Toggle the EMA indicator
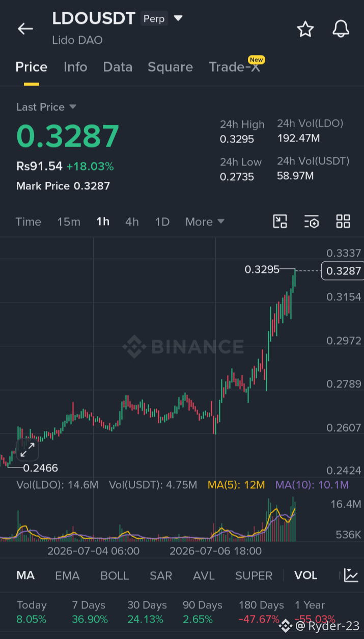Screen dimensions: 364x639 point(67,575)
